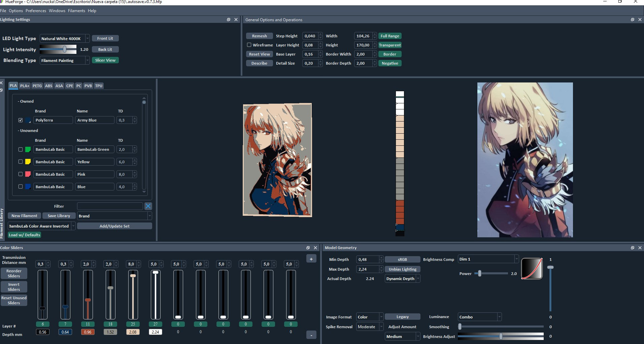644x344 pixels.
Task: Open the Dynamic Depth dropdown
Action: point(403,279)
